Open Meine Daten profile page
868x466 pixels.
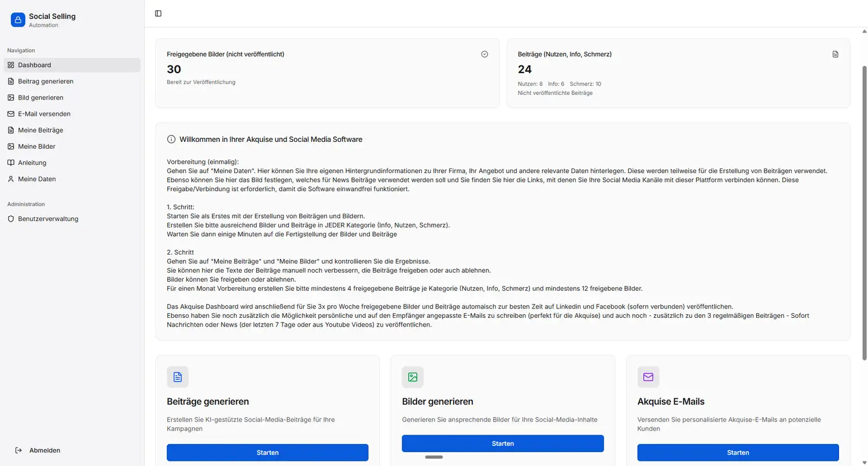(36, 179)
